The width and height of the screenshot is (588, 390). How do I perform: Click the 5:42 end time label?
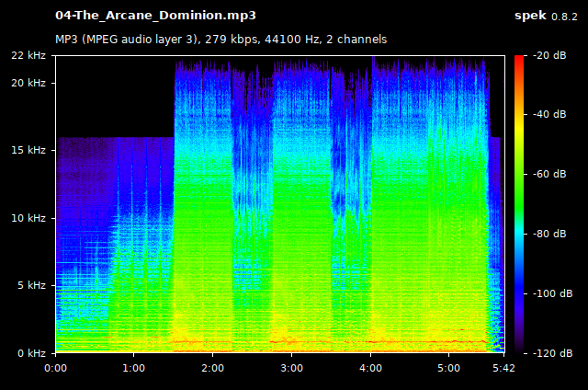click(x=504, y=367)
